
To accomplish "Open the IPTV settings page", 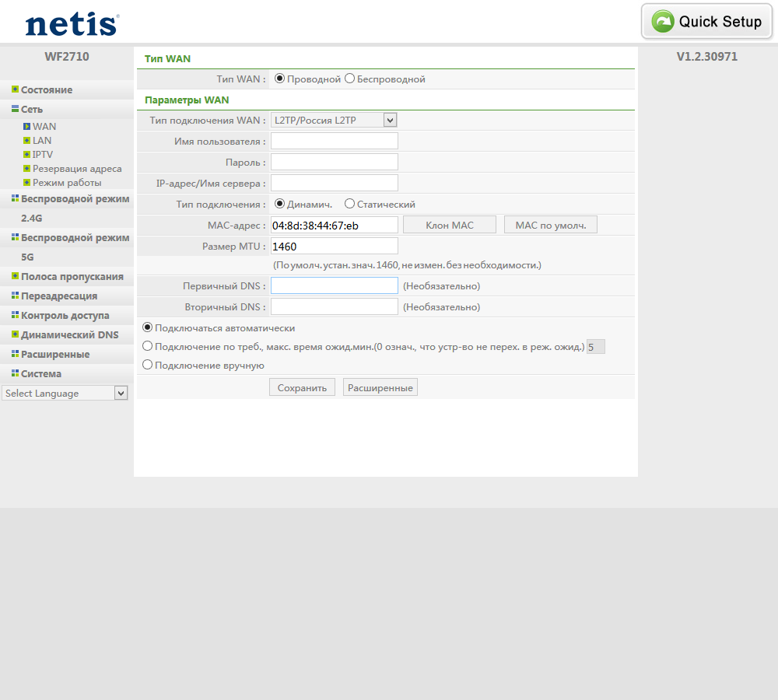I will pyautogui.click(x=43, y=154).
